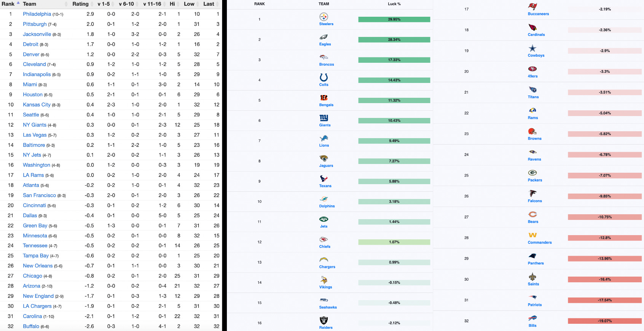
Task: Click the Browns helmet logo
Action: coord(532,131)
